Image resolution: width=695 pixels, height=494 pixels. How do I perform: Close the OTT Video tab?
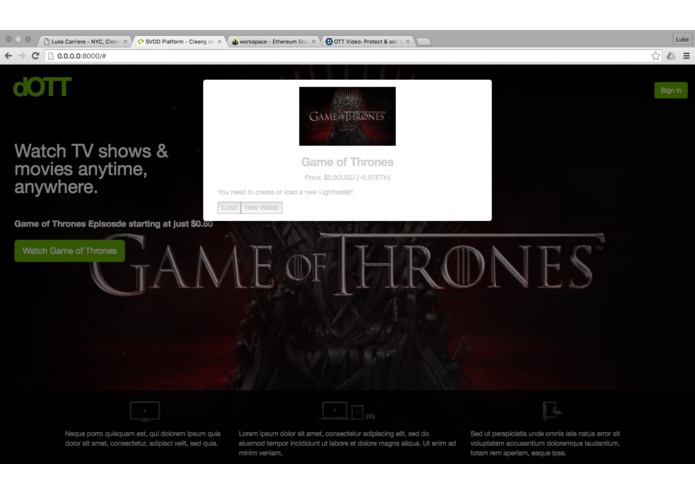(408, 42)
